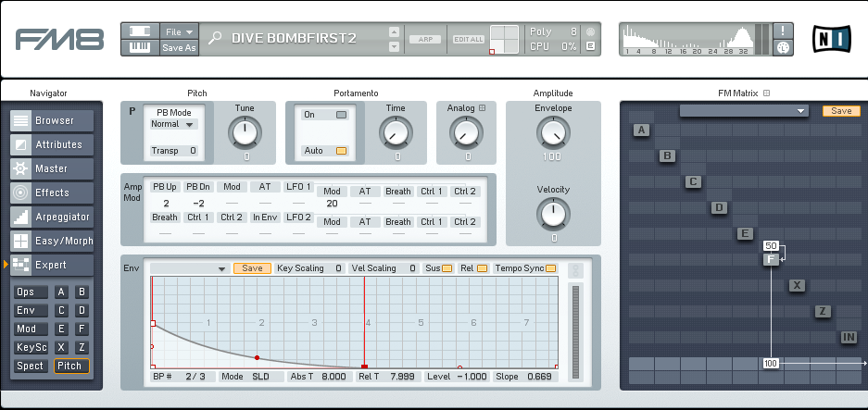Image resolution: width=868 pixels, height=410 pixels.
Task: Click the round icon beside Poly
Action: pyautogui.click(x=591, y=31)
